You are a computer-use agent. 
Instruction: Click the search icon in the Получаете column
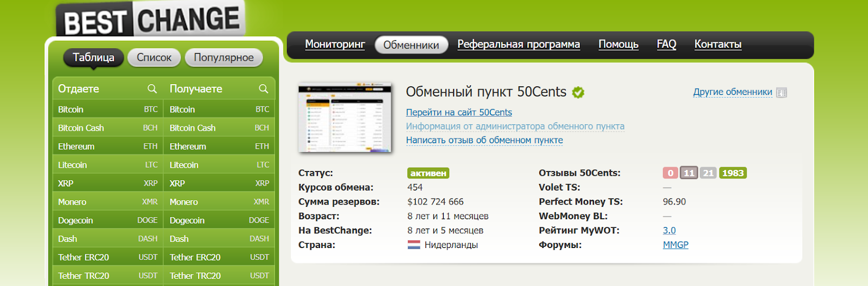[x=264, y=88]
